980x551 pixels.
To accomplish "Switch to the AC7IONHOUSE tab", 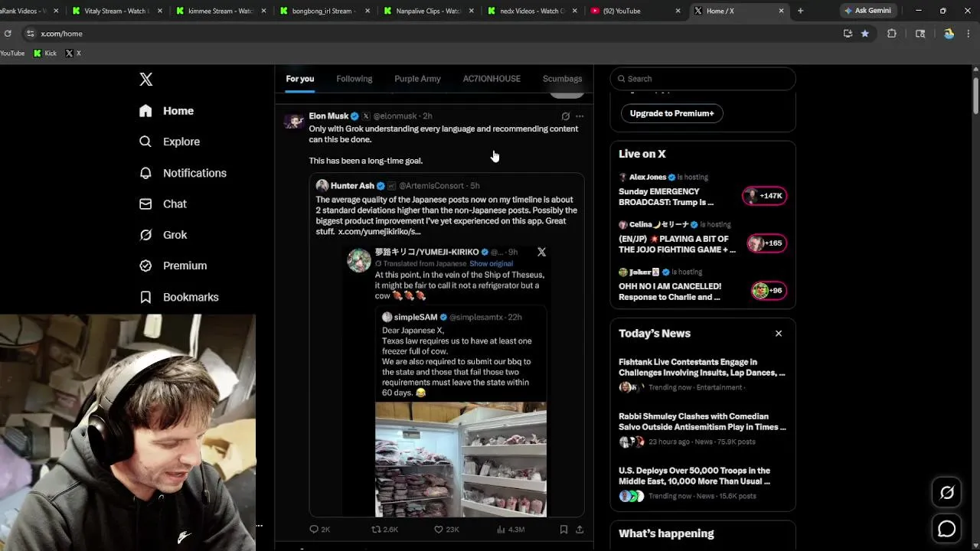I will click(x=492, y=79).
